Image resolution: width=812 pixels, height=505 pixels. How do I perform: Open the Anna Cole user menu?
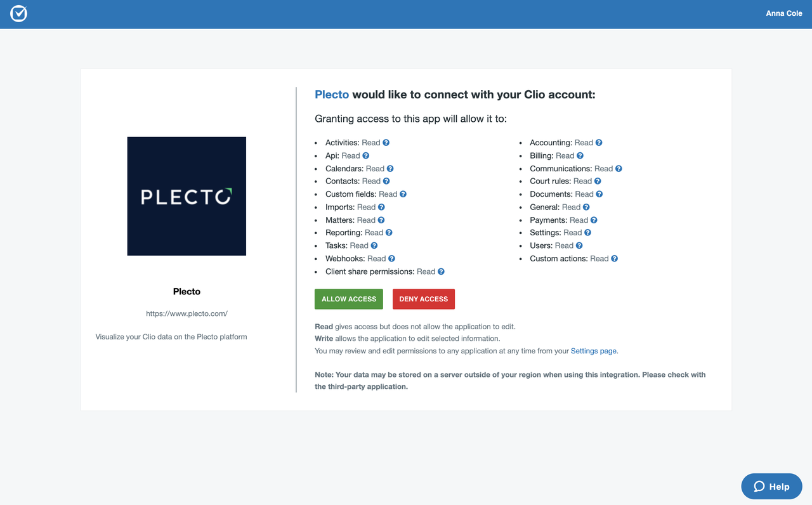tap(784, 13)
